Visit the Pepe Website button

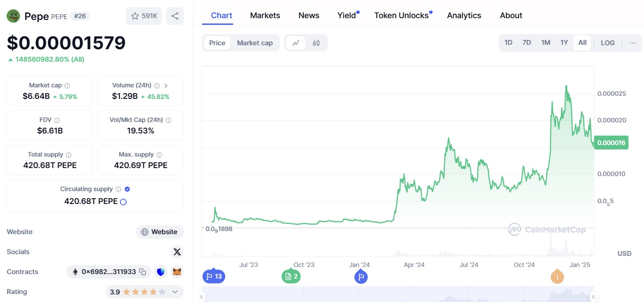159,231
